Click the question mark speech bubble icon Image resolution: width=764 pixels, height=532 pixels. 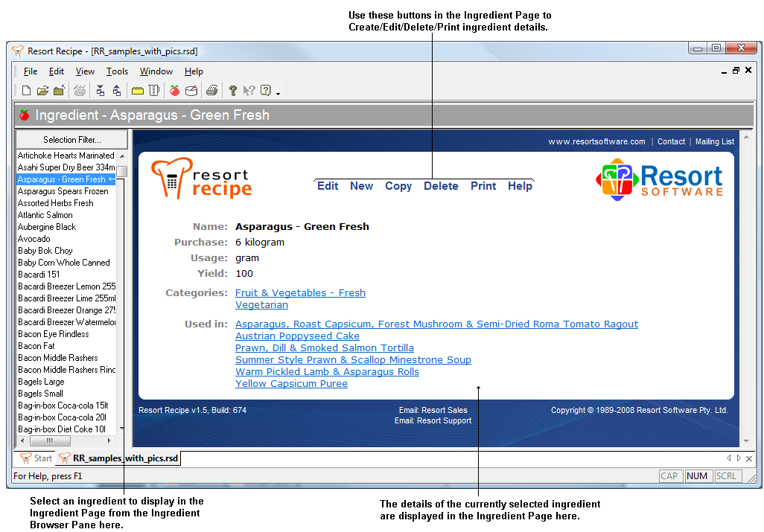tap(266, 91)
